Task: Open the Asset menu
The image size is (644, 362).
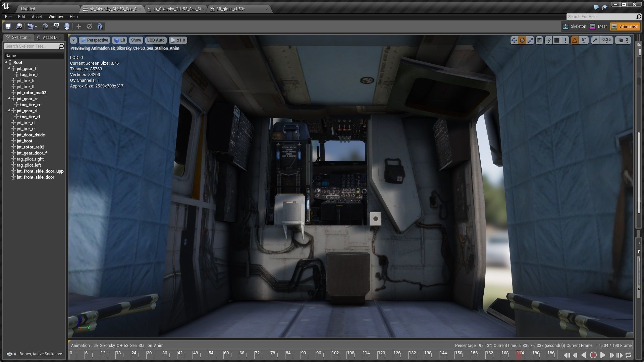Action: (37, 16)
